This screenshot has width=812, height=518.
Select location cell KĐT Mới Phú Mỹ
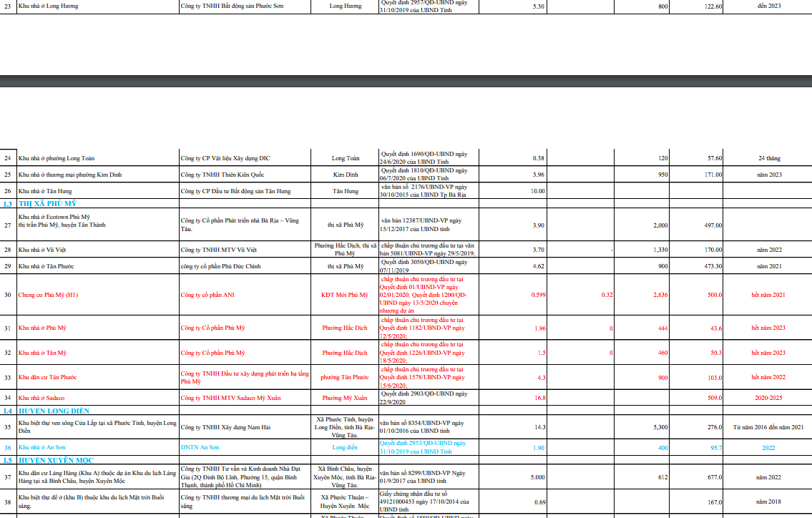coord(344,295)
